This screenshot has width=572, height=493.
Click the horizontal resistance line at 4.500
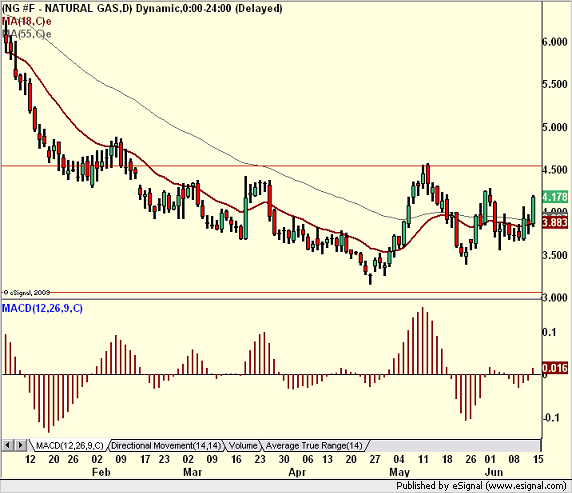pos(271,166)
